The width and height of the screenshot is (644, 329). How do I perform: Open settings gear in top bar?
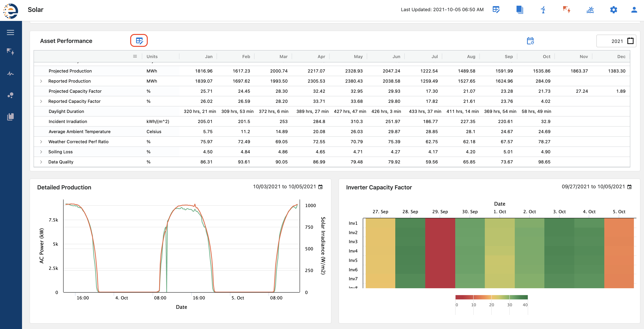tap(613, 10)
